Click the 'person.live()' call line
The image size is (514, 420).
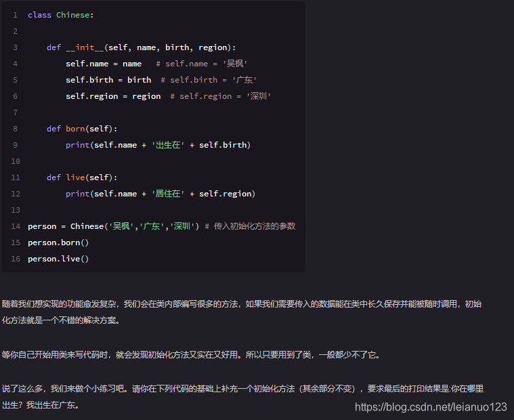tap(58, 259)
